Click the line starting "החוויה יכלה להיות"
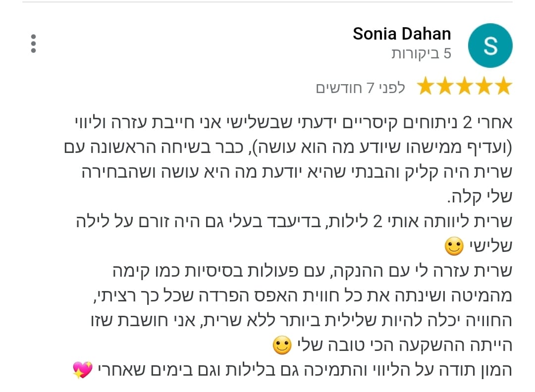535x392 pixels. (293, 321)
